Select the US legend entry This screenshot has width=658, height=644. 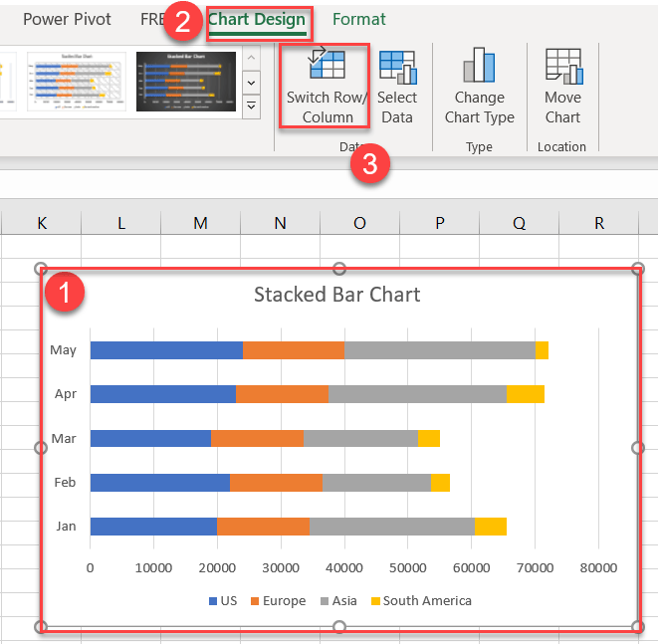pos(223,601)
